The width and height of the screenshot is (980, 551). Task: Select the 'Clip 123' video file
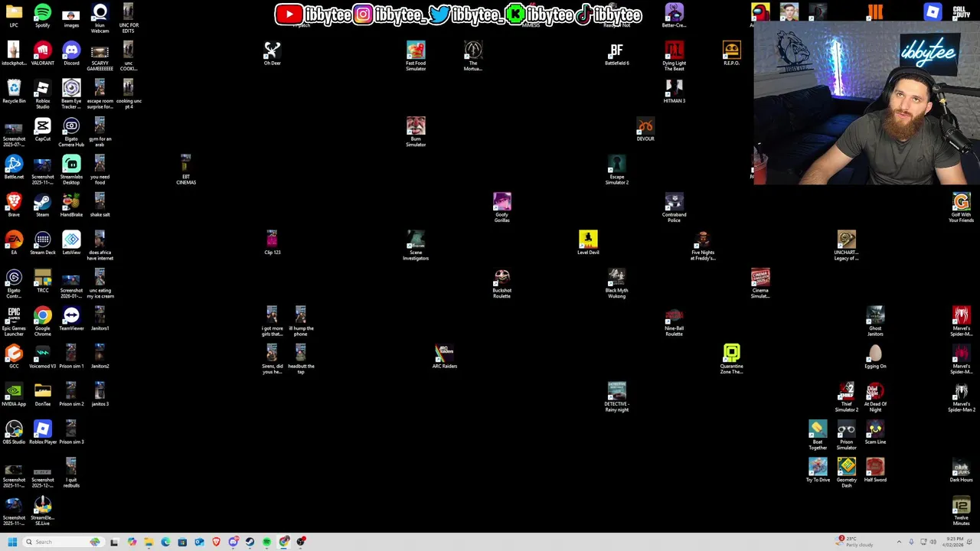coord(272,243)
